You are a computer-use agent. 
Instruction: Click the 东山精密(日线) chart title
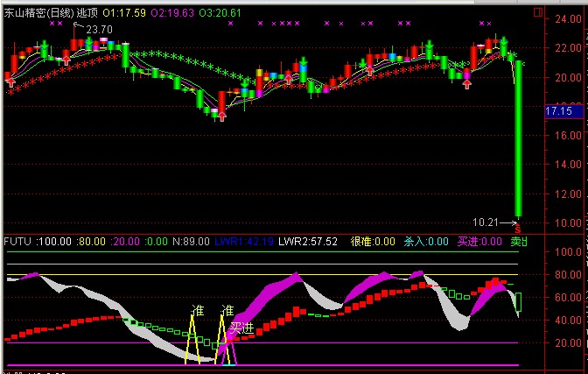point(38,14)
